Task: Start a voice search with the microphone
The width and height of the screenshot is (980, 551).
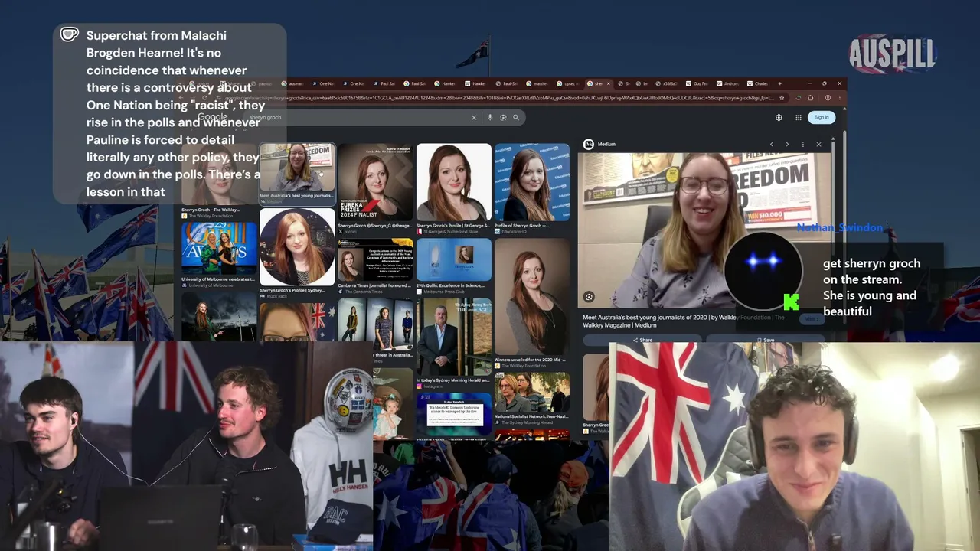Action: coord(490,118)
